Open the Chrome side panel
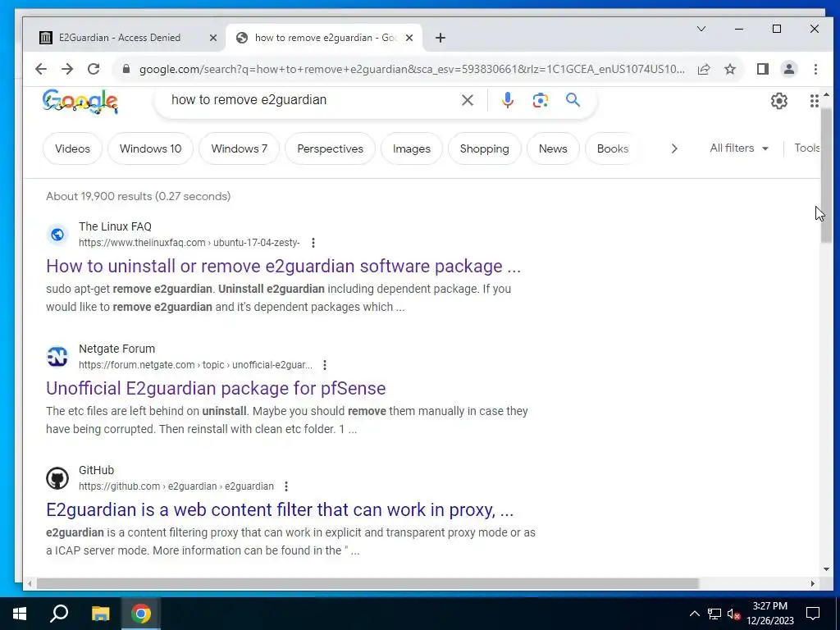Image resolution: width=840 pixels, height=630 pixels. click(762, 69)
